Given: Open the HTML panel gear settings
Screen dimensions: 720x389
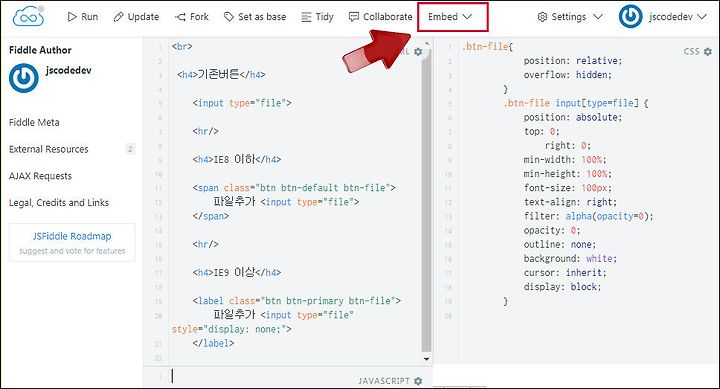Looking at the screenshot, I should 418,51.
